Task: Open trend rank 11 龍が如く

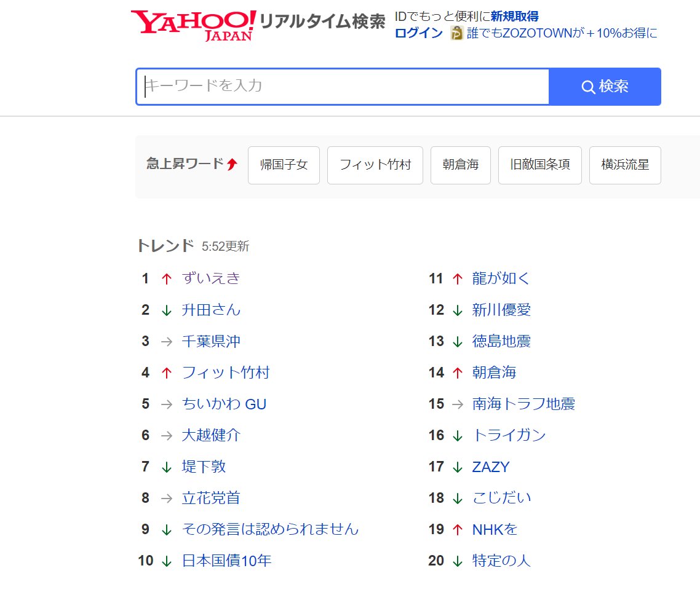Action: coord(501,278)
